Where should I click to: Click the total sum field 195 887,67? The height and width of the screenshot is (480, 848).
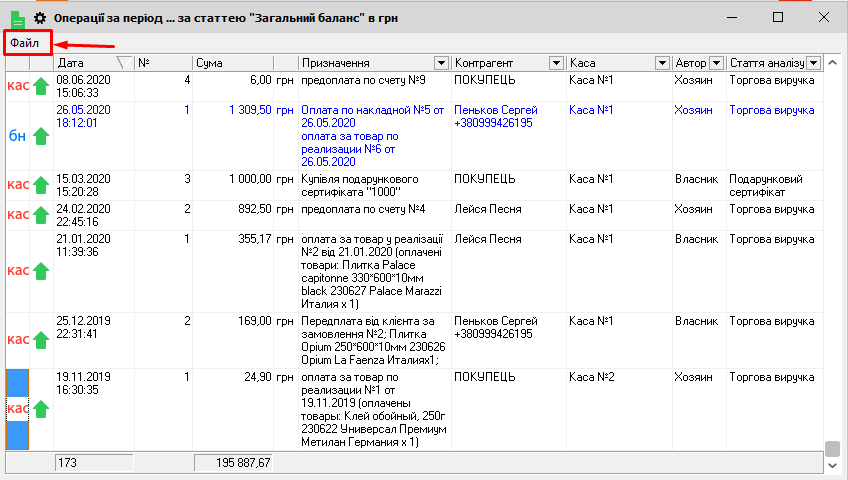[233, 463]
